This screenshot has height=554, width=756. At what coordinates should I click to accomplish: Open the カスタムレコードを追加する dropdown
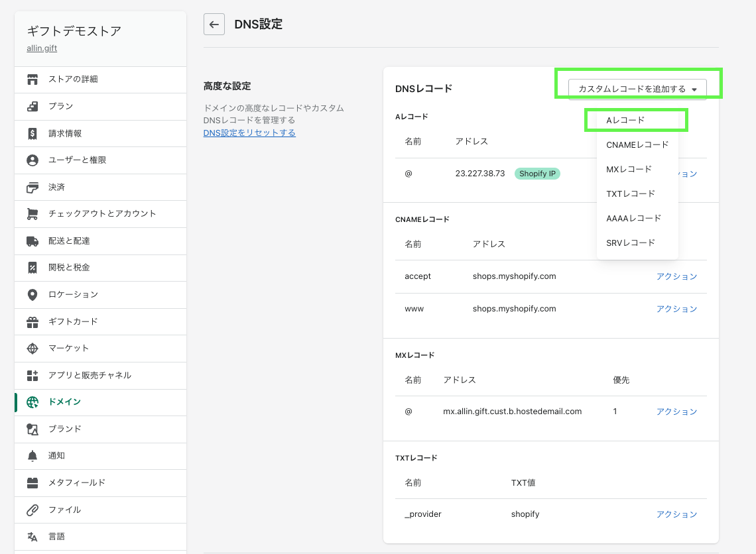(637, 89)
